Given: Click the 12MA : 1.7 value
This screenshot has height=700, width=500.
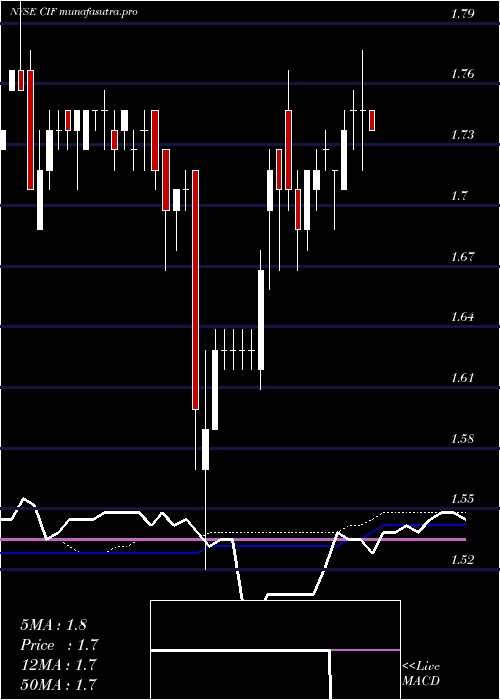Looking at the screenshot, I should pyautogui.click(x=58, y=664).
